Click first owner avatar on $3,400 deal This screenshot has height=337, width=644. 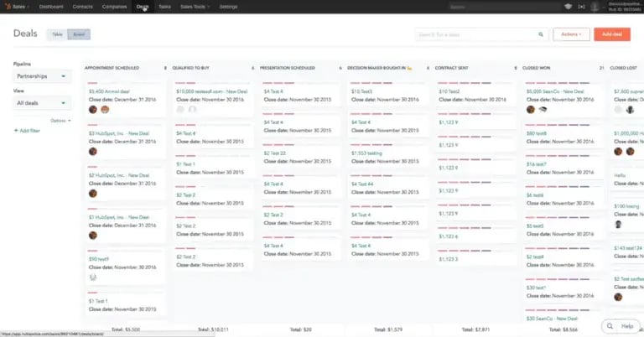tap(93, 110)
